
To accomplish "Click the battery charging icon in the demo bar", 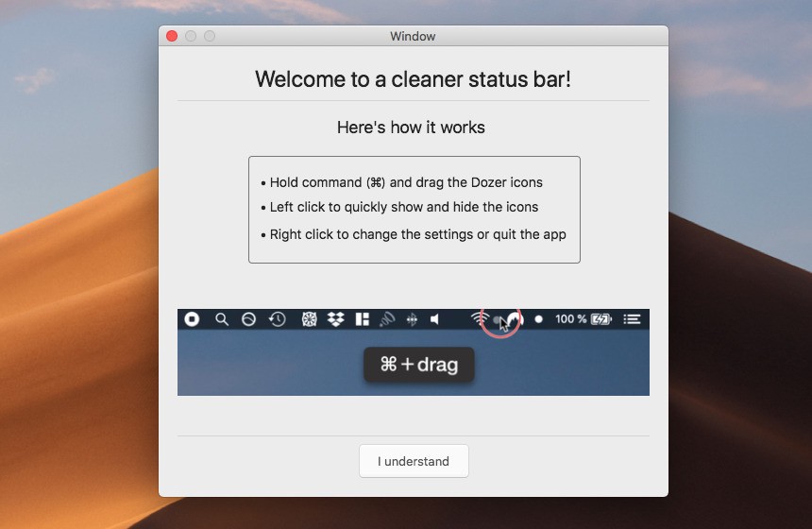I will [601, 319].
